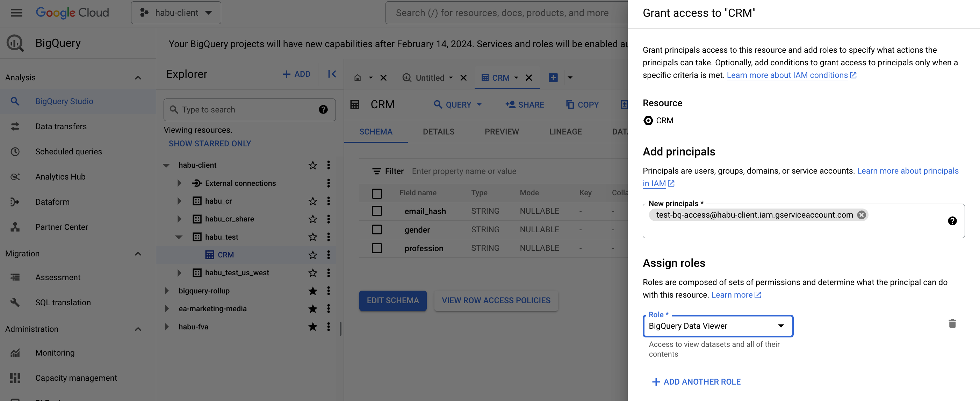Check the email_hash field checkbox

coord(376,211)
